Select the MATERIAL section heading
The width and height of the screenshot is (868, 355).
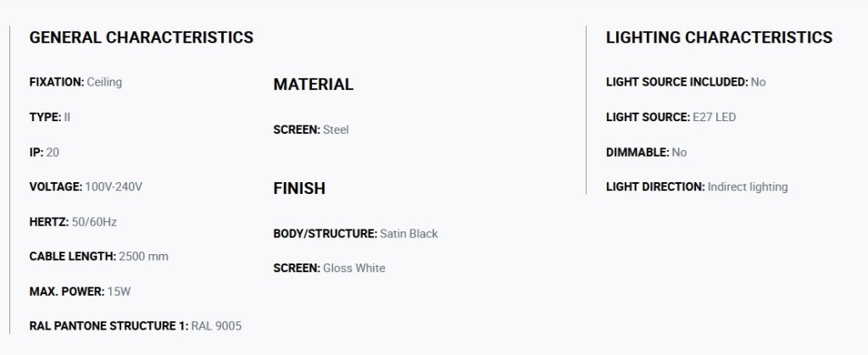(314, 84)
